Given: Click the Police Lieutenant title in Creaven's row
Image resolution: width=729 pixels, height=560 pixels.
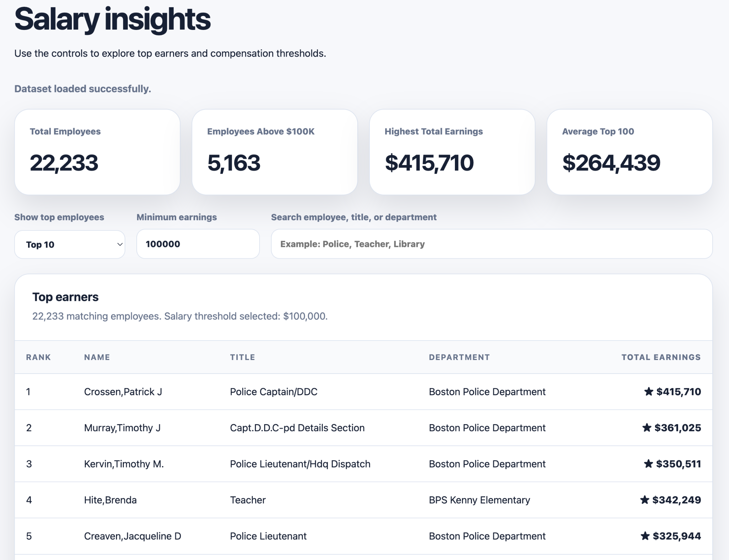Looking at the screenshot, I should tap(268, 536).
